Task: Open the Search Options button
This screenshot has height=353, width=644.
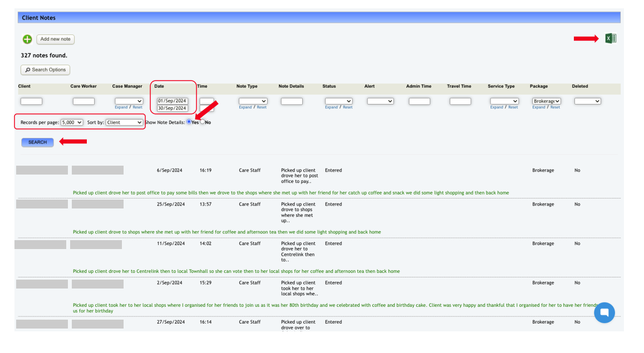Action: tap(45, 70)
